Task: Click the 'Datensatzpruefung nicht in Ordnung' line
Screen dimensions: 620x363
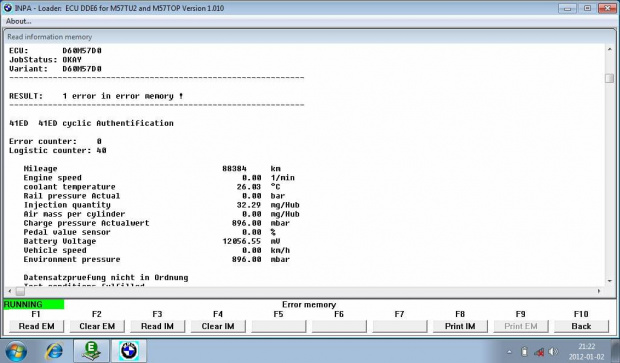Action: point(106,278)
